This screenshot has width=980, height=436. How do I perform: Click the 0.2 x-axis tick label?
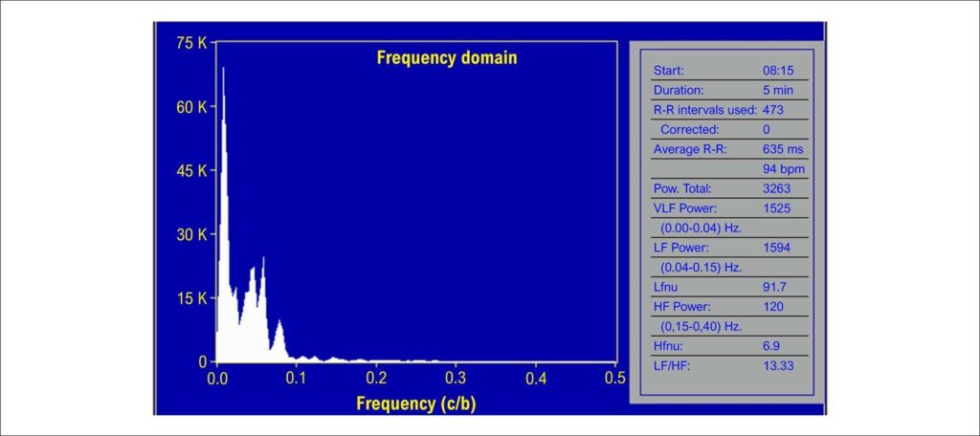376,378
